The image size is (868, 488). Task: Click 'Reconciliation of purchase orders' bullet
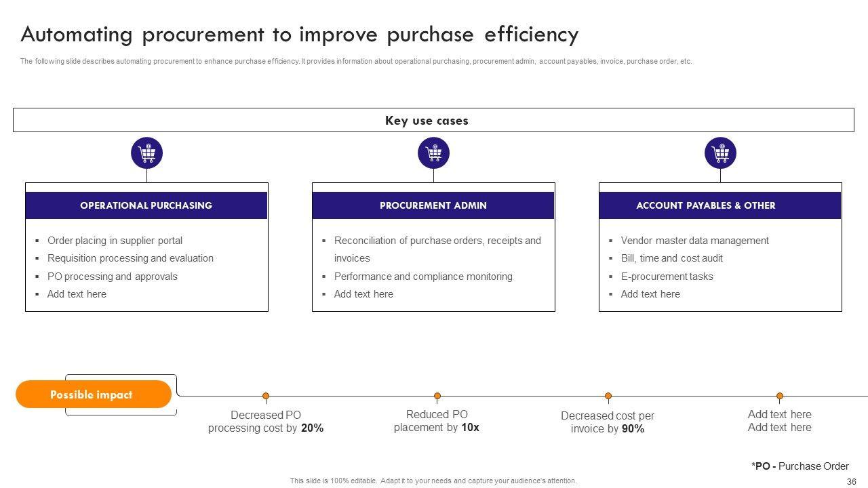[437, 249]
